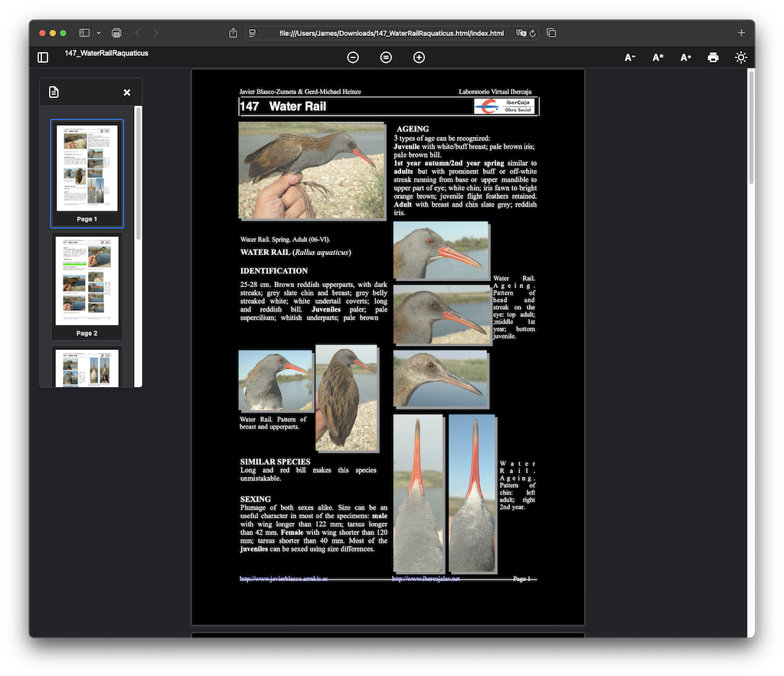Screen dimensions: 784x676
Task: Show the Safari tab overview
Action: pyautogui.click(x=551, y=33)
